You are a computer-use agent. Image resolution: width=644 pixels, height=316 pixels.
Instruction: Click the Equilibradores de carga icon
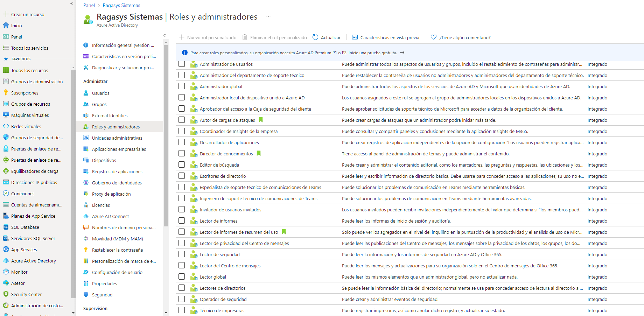tap(6, 171)
